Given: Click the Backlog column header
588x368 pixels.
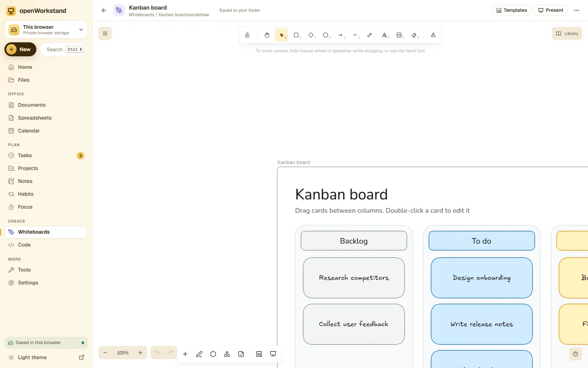Looking at the screenshot, I should [x=354, y=241].
